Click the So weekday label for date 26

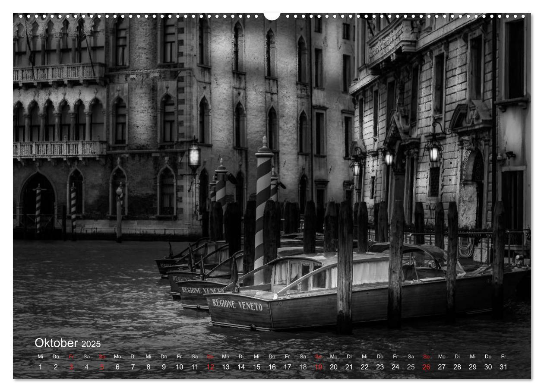pyautogui.click(x=426, y=357)
